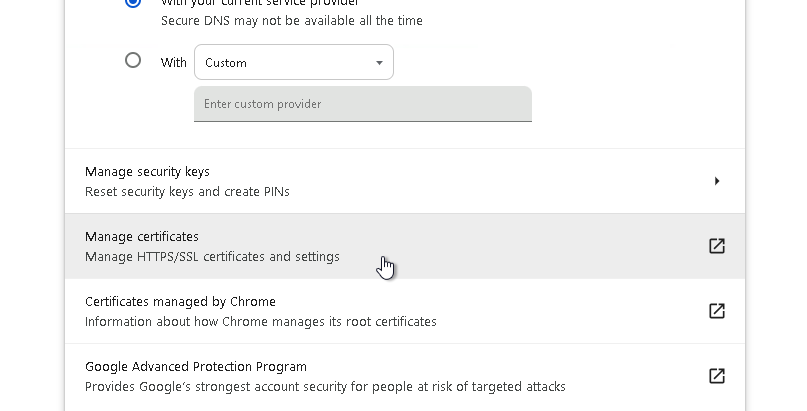Open Google Advanced Protection Program external link icon
Screen dimensions: 807x411
point(716,376)
